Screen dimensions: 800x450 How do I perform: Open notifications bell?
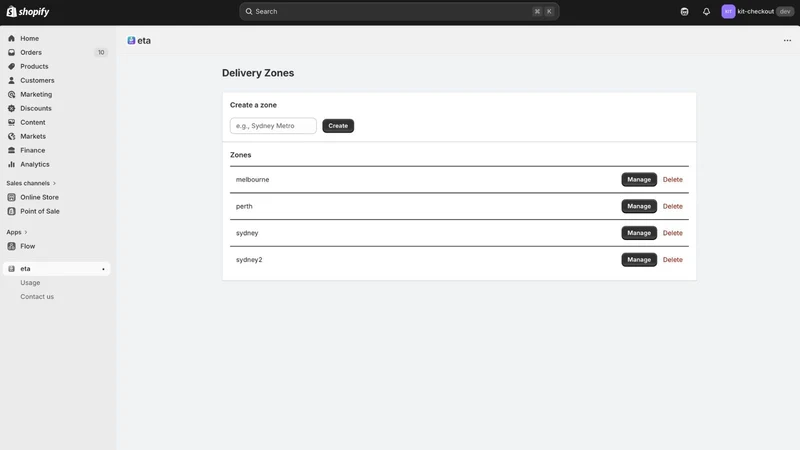(x=706, y=11)
